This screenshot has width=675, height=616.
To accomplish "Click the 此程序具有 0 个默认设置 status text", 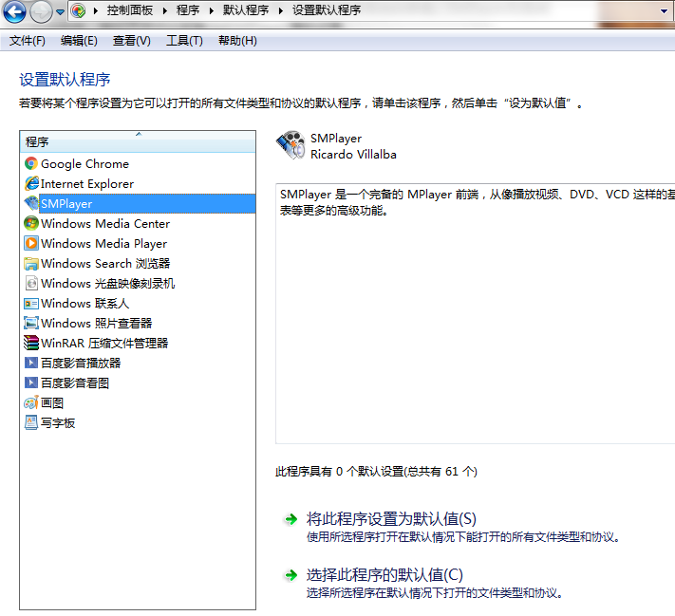I will 376,472.
